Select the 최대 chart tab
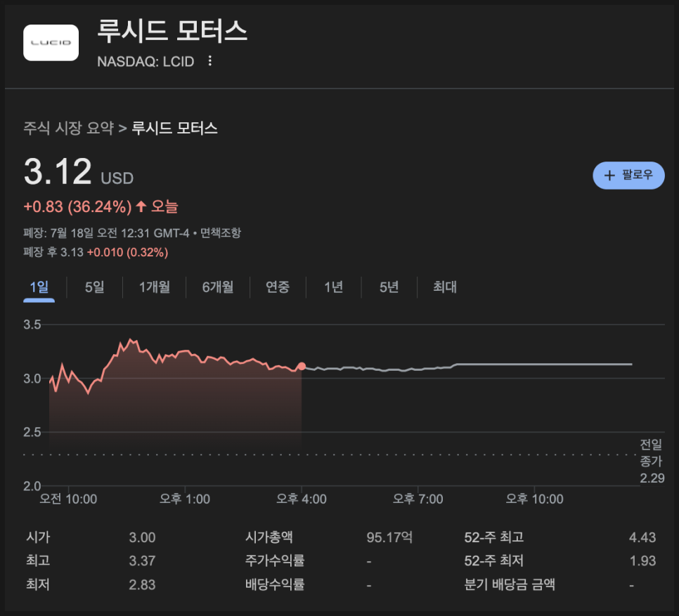679x616 pixels. coord(445,287)
